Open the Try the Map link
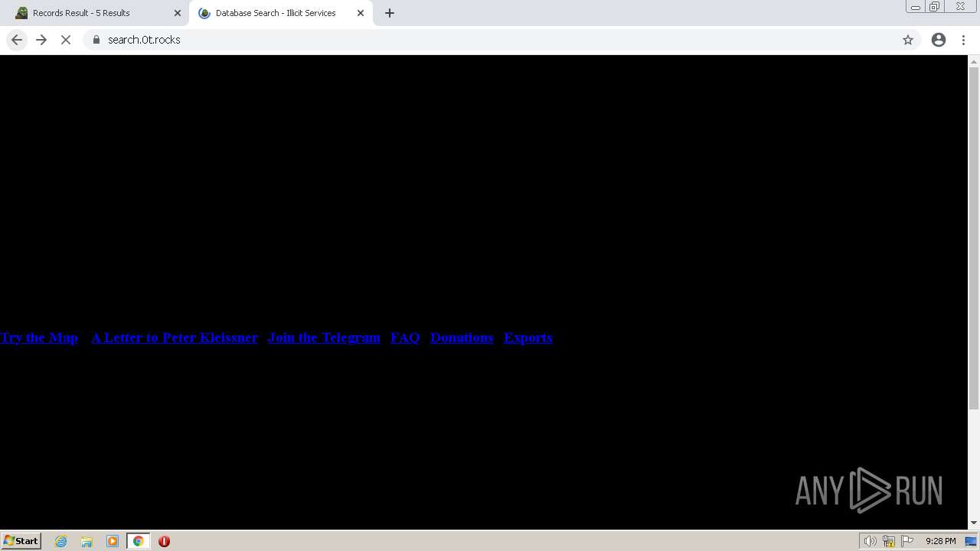The width and height of the screenshot is (980, 551). [x=39, y=337]
